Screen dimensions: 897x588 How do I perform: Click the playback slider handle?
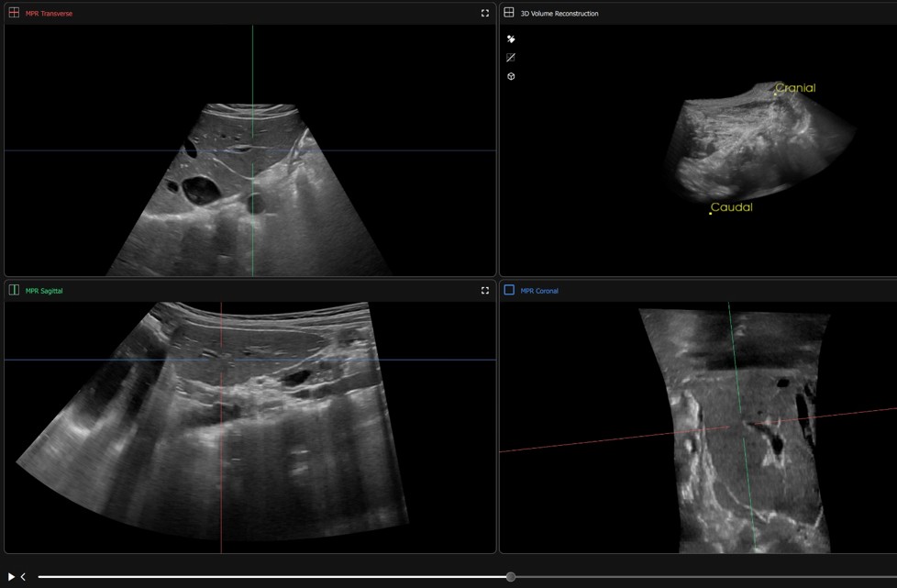(x=511, y=577)
